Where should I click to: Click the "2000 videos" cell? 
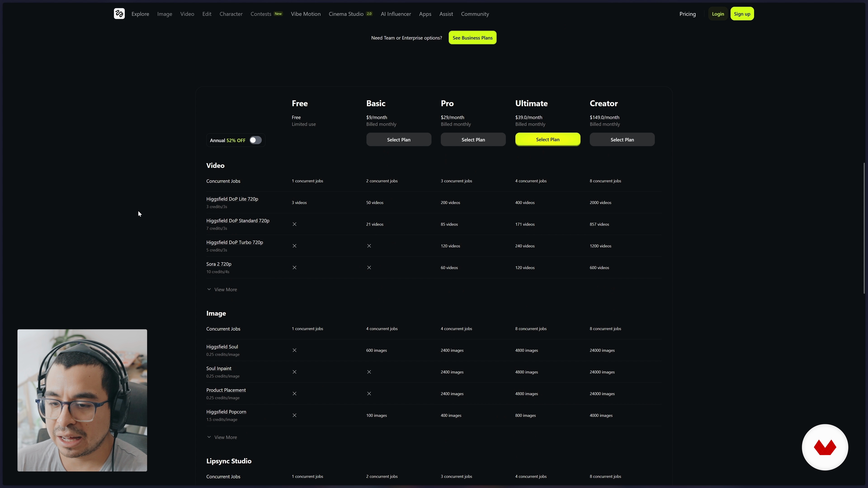[600, 203]
